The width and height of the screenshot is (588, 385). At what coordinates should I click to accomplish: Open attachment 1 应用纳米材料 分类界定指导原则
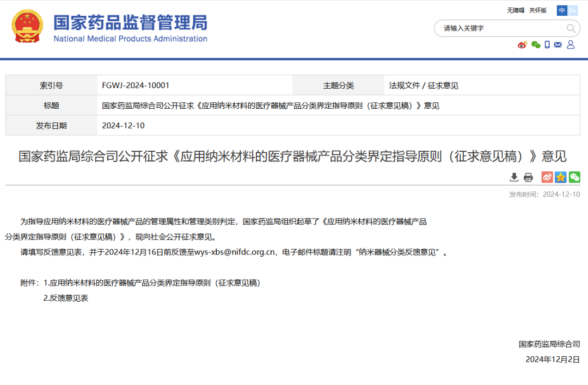[152, 283]
